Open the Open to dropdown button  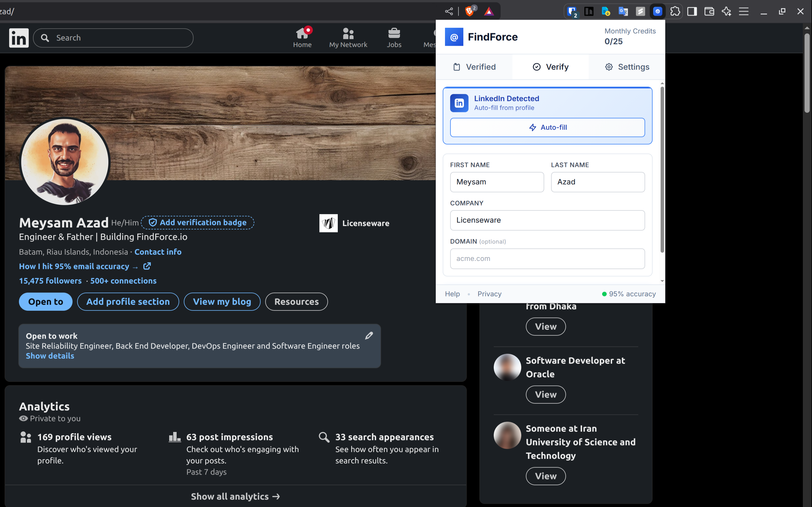pyautogui.click(x=46, y=301)
